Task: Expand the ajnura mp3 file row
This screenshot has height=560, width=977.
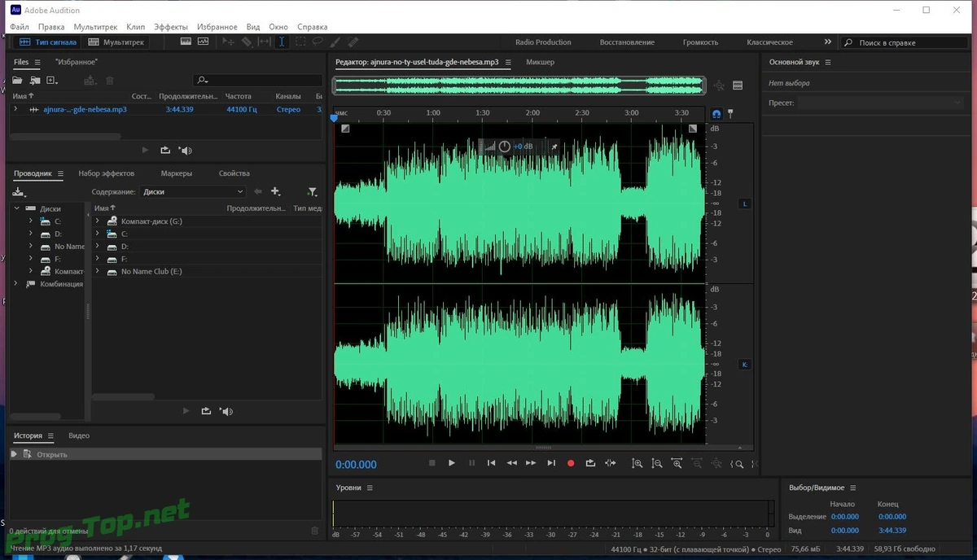Action: point(15,109)
